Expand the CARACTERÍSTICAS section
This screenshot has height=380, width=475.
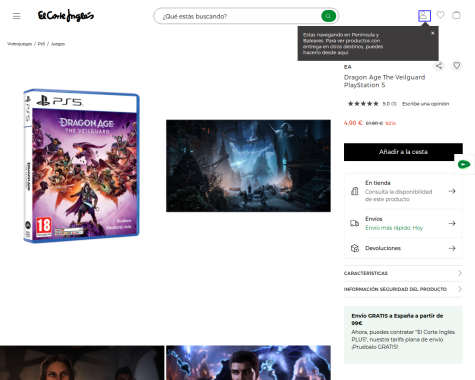pyautogui.click(x=403, y=273)
